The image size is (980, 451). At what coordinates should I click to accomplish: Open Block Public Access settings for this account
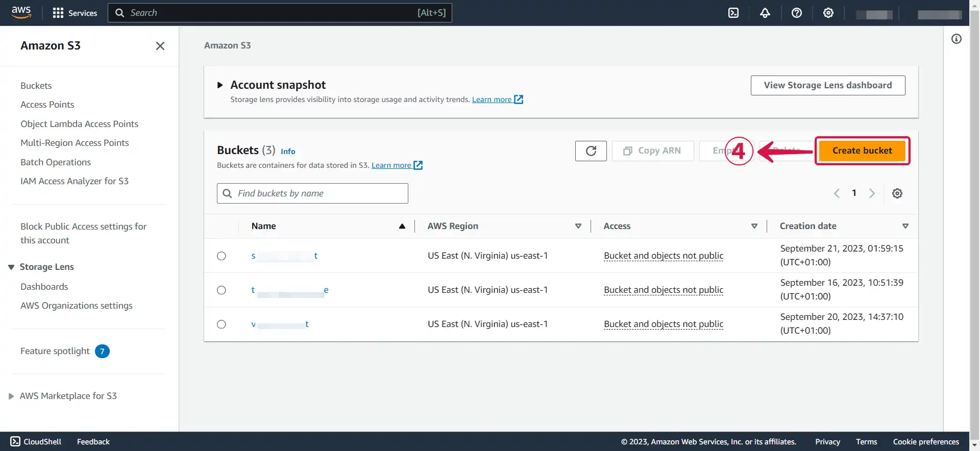(83, 233)
